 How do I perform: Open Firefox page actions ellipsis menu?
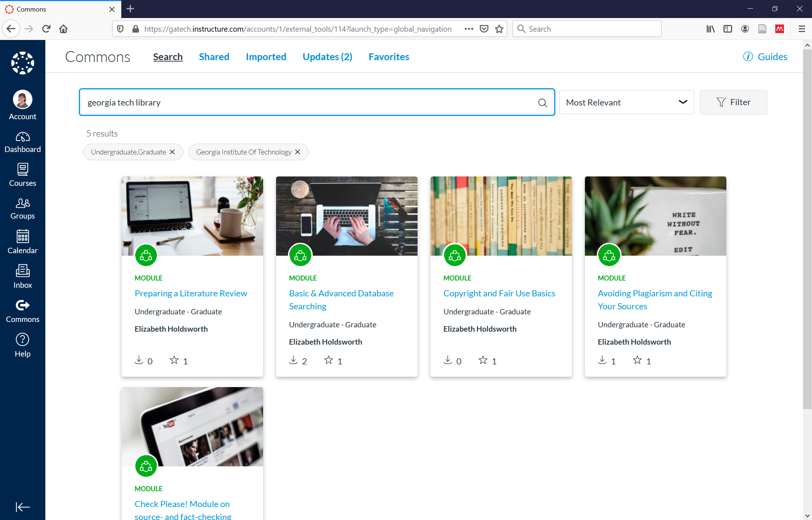tap(469, 29)
